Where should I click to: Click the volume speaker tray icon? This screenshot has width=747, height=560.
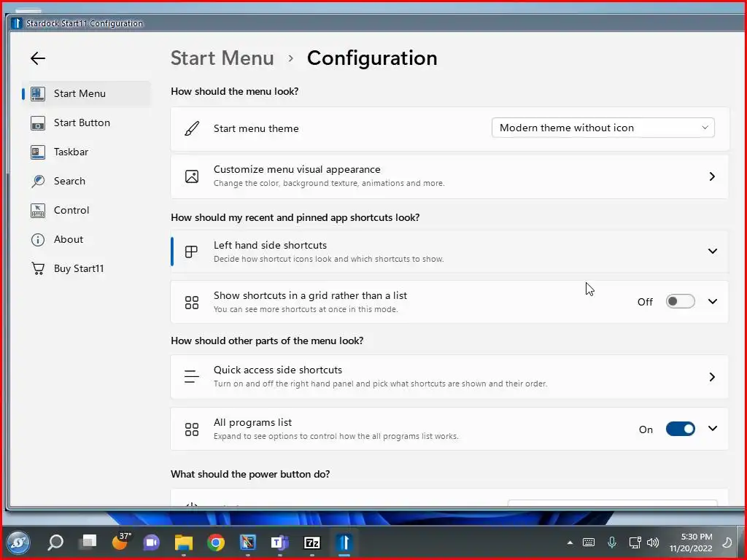click(x=653, y=542)
